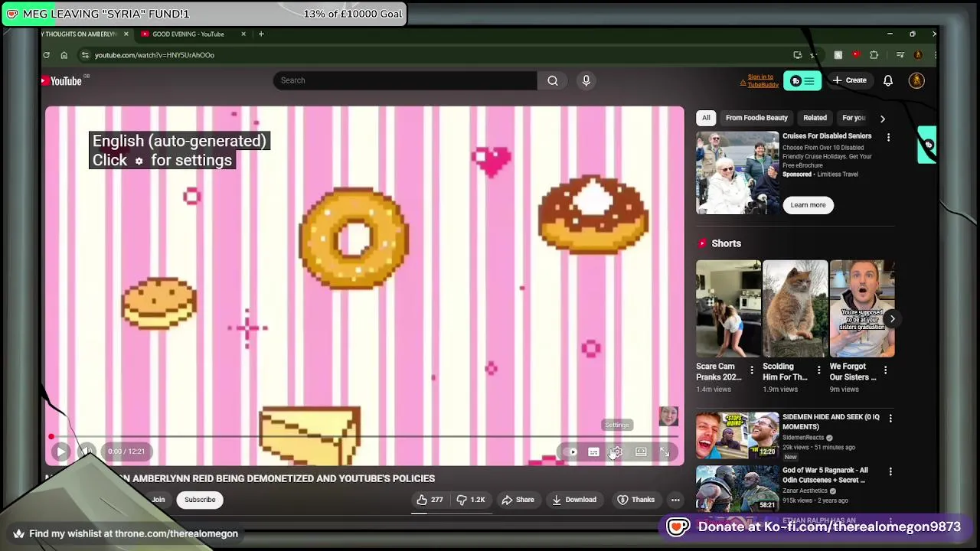This screenshot has height=551, width=980.
Task: Click the address bar URL
Action: tap(154, 55)
